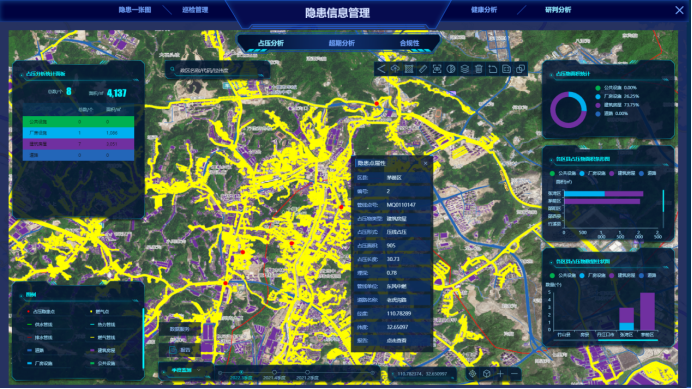Screen dimensions: 692x389
Task: Toggle the 3D cube view icon
Action: tap(486, 374)
